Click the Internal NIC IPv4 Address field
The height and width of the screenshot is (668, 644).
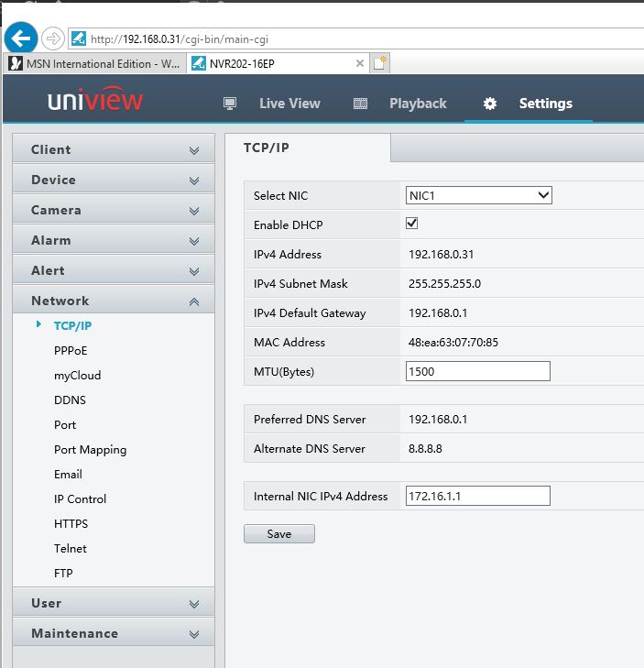click(x=478, y=496)
